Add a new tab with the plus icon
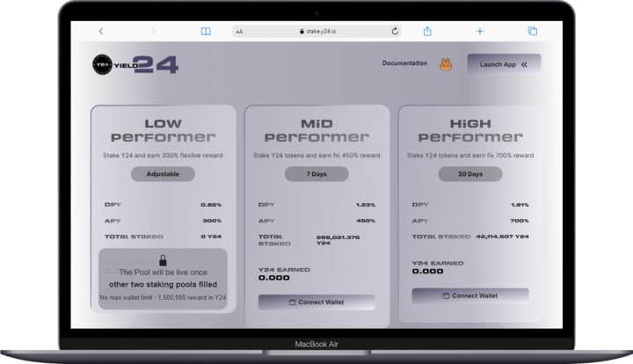Screen dimensions: 633x364 [x=480, y=31]
